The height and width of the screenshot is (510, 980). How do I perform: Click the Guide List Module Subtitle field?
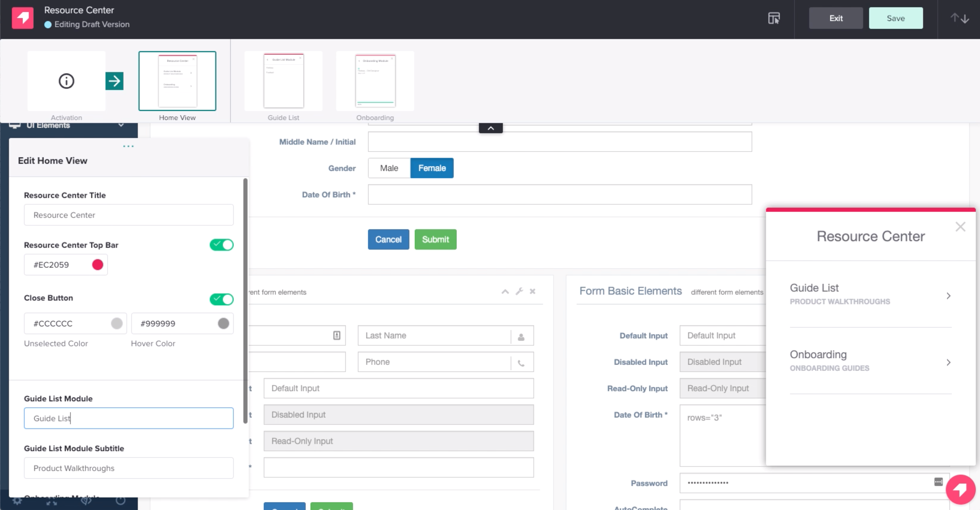click(129, 468)
